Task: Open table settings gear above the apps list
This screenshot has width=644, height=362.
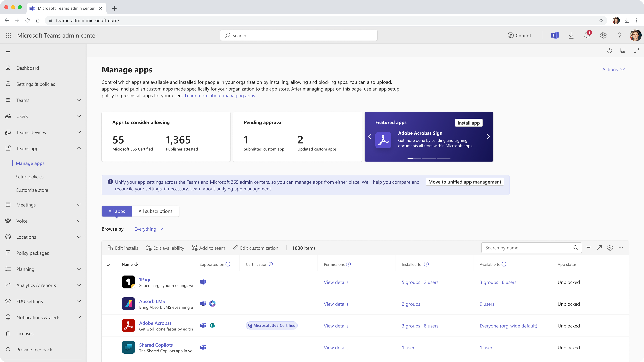Action: [x=610, y=248]
